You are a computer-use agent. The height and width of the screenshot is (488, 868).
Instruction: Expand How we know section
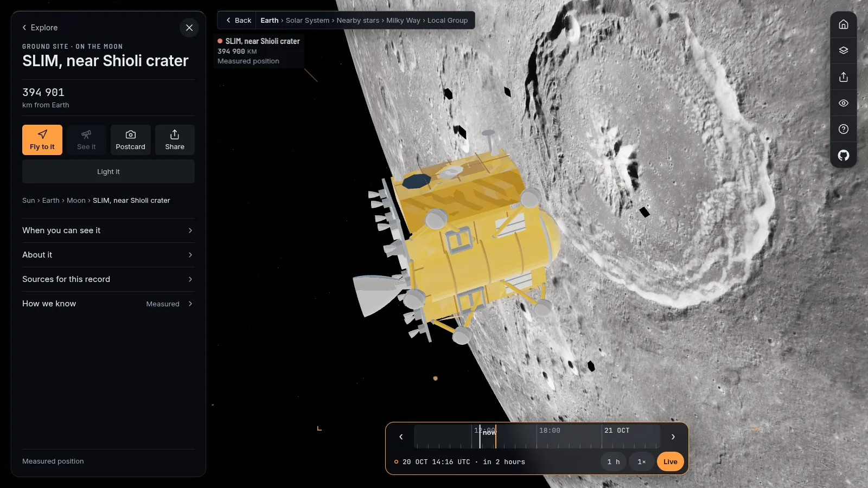tap(108, 304)
